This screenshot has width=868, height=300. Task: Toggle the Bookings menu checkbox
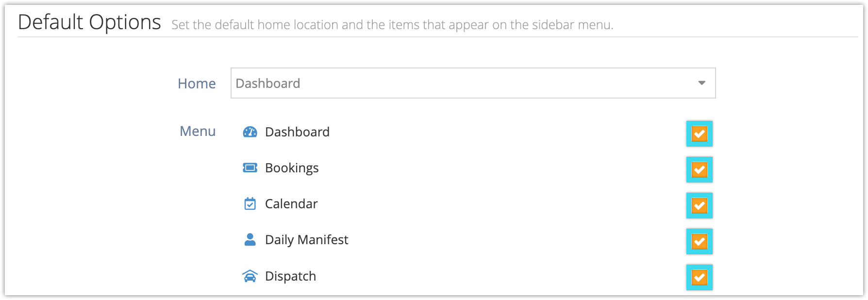coord(699,169)
